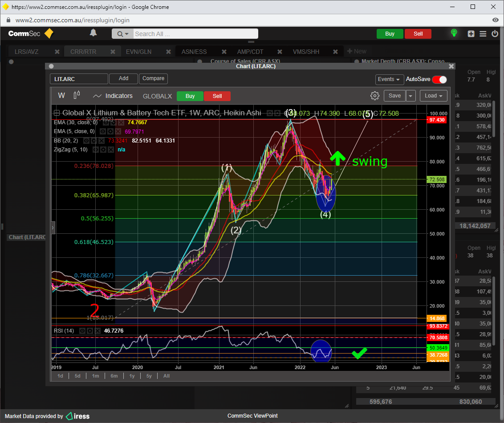Click the header green Buy button
504x423 pixels.
(x=390, y=34)
